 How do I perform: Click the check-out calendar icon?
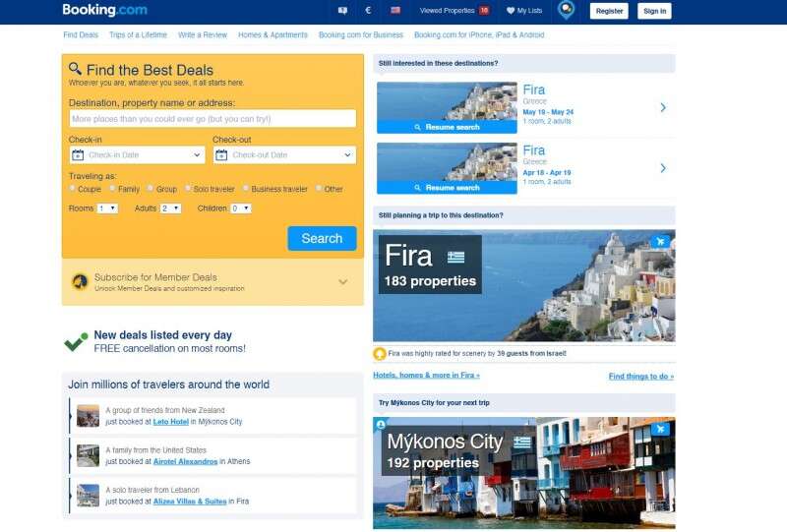pos(221,155)
